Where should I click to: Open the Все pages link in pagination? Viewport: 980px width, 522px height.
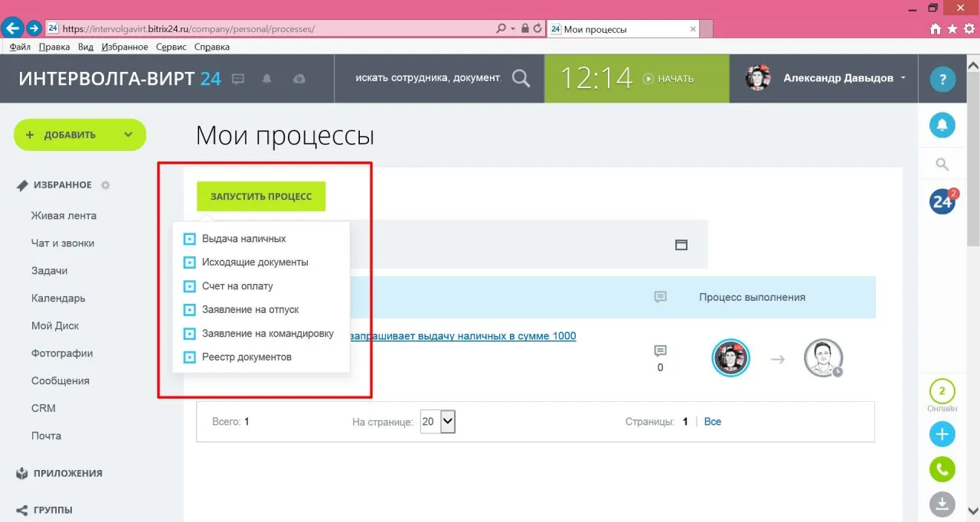click(x=713, y=422)
